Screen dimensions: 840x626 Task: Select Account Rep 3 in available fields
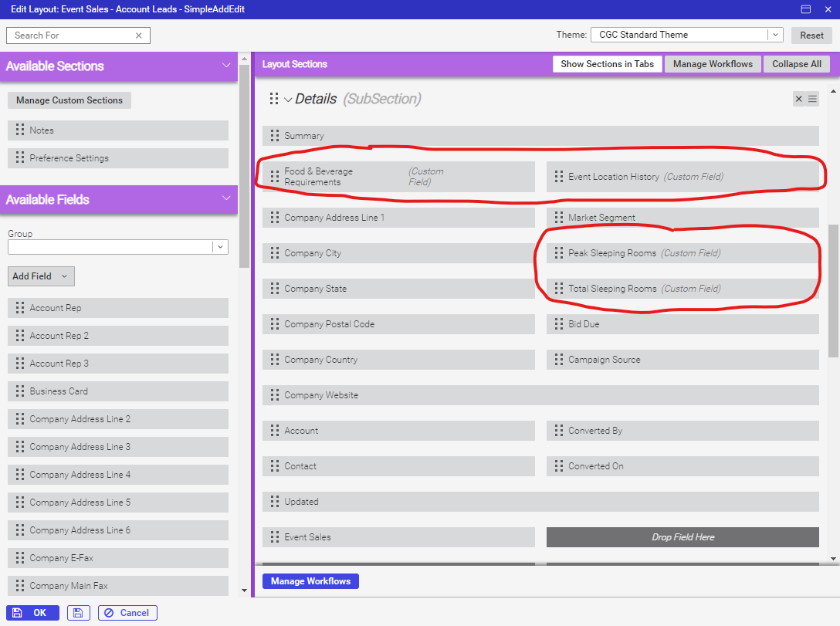[x=118, y=364]
